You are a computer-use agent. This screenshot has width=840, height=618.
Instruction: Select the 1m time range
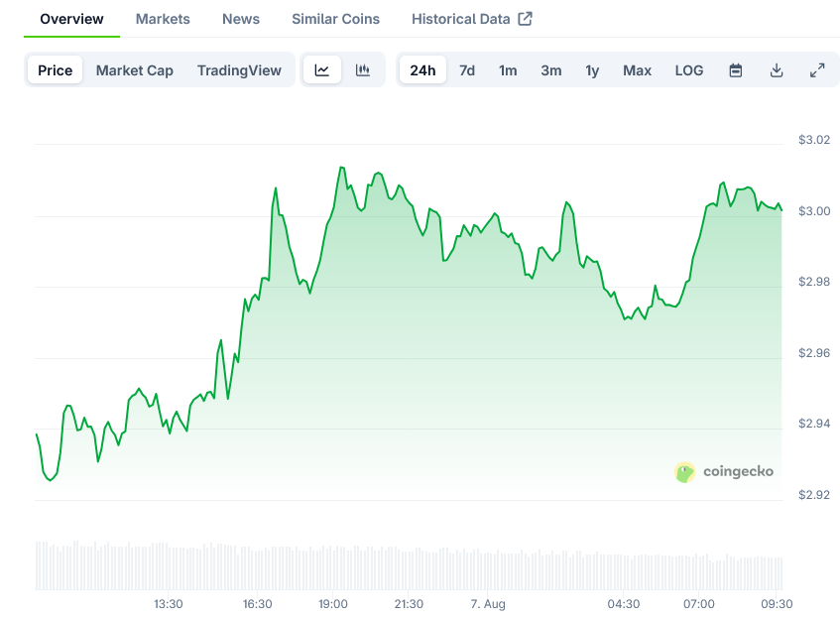coord(508,70)
